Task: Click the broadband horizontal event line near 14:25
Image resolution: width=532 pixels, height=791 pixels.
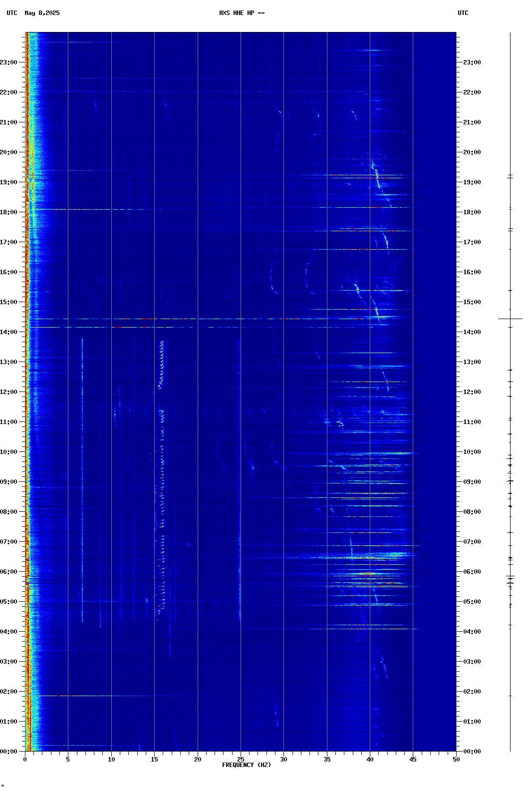Action: coord(200,319)
